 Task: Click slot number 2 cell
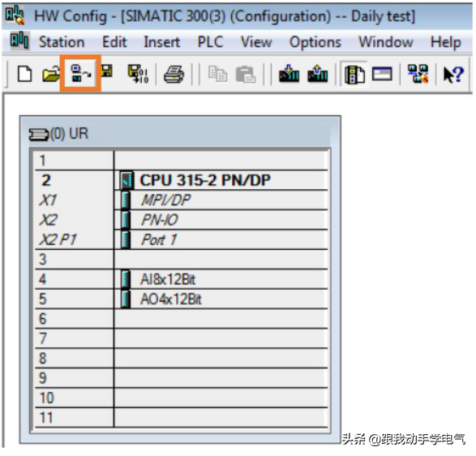[x=75, y=180]
